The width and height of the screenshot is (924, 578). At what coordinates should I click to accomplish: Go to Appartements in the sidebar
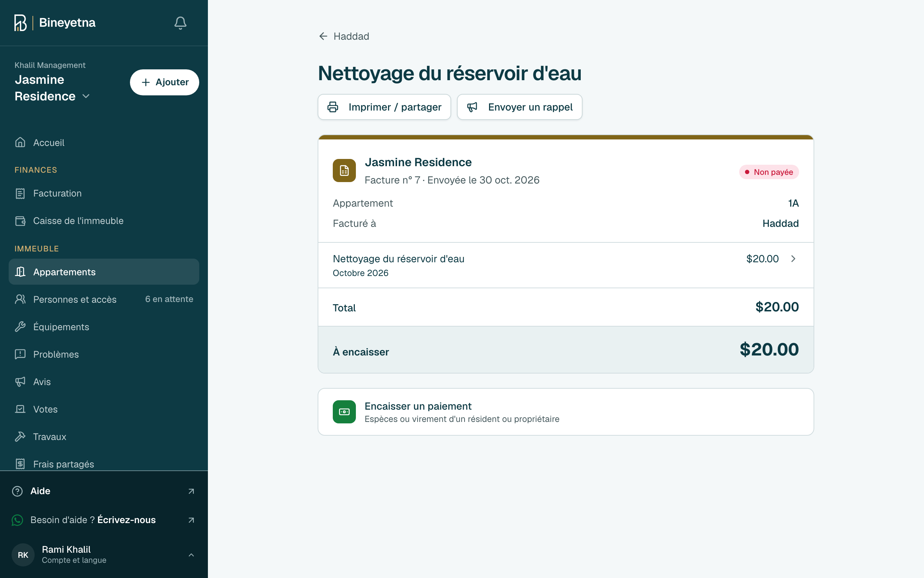coord(104,272)
